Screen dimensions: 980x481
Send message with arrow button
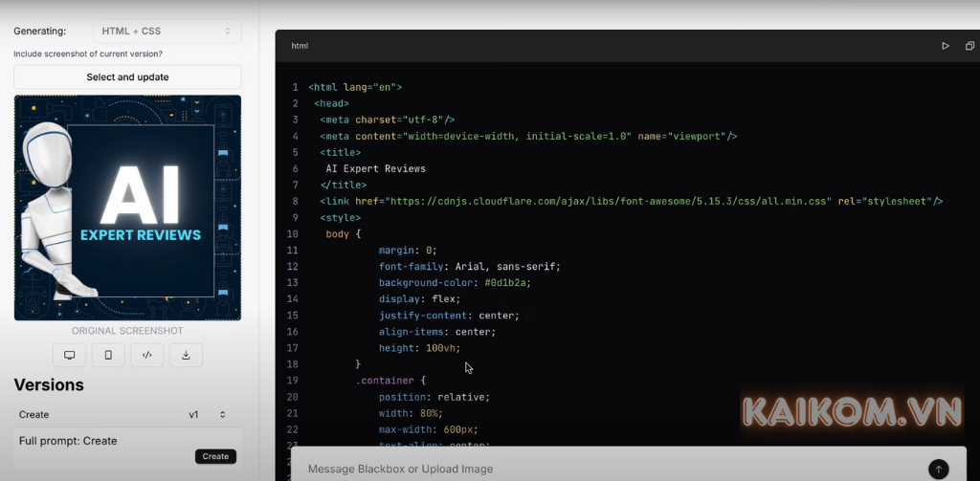[x=938, y=470]
